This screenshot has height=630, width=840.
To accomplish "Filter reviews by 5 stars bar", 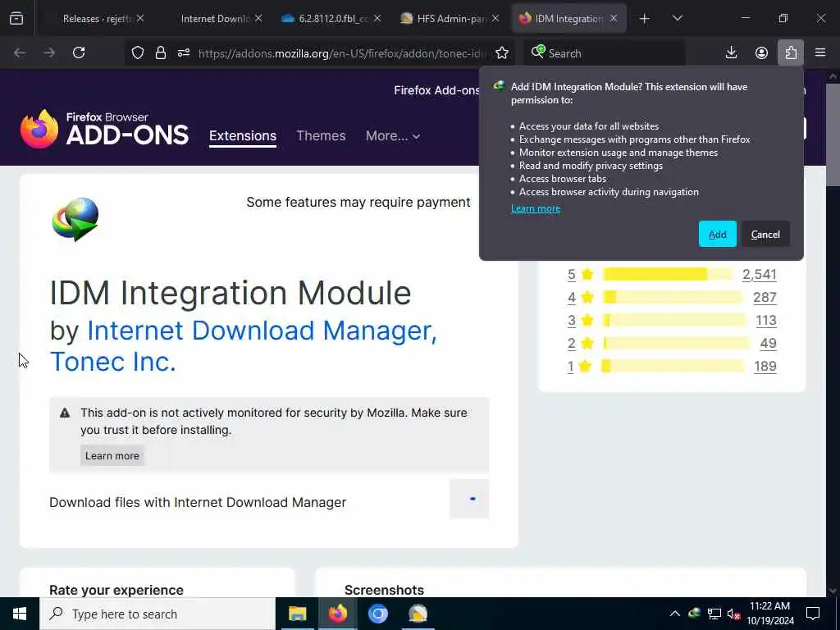I will coord(668,274).
